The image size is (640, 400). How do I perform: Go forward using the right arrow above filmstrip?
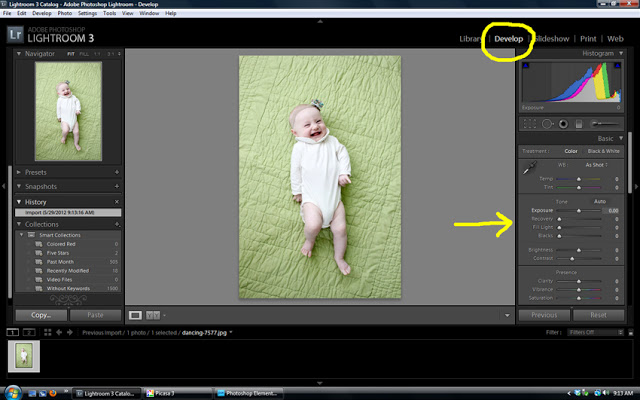tap(70, 332)
